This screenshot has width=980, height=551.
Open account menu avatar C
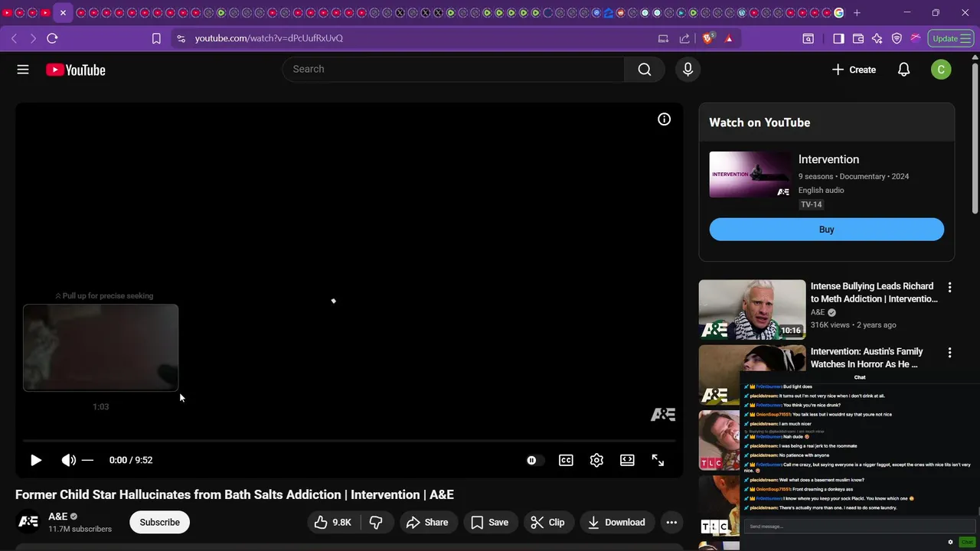(x=941, y=70)
